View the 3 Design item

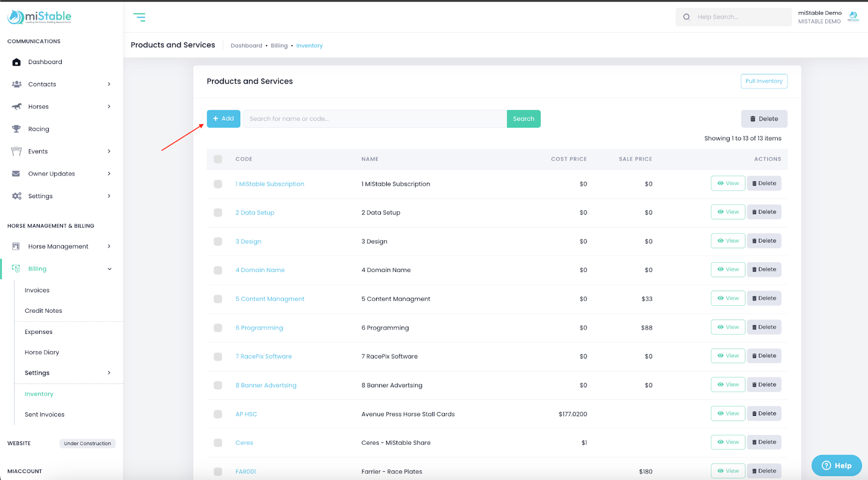point(728,241)
